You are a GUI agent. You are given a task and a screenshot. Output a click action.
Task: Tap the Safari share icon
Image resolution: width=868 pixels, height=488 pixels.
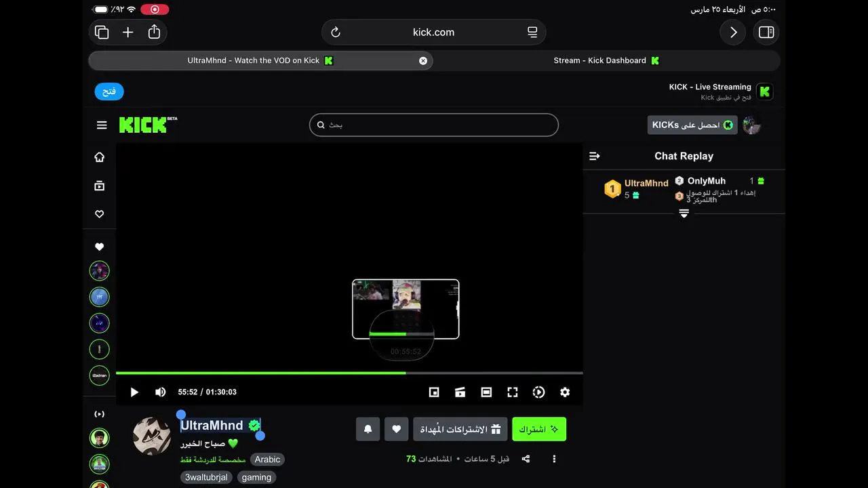click(154, 32)
